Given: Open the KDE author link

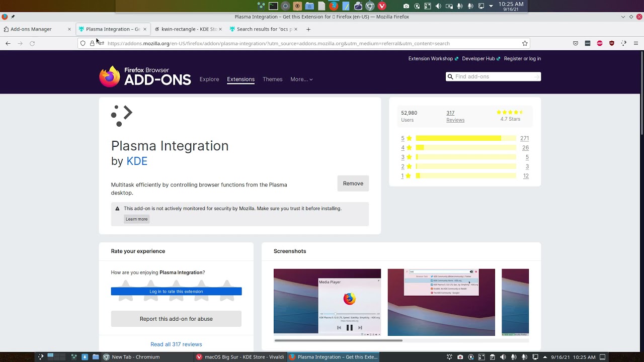Looking at the screenshot, I should click(137, 161).
